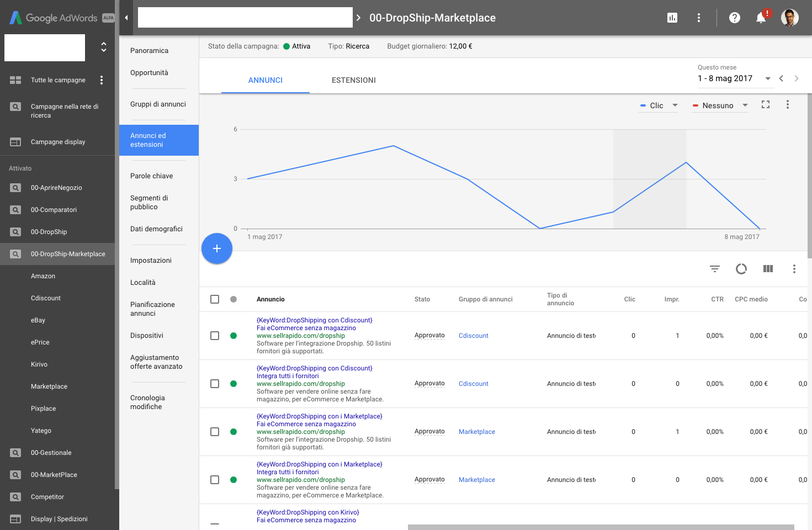Image resolution: width=812 pixels, height=530 pixels.
Task: Click the red Nessuno color marker
Action: (696, 105)
